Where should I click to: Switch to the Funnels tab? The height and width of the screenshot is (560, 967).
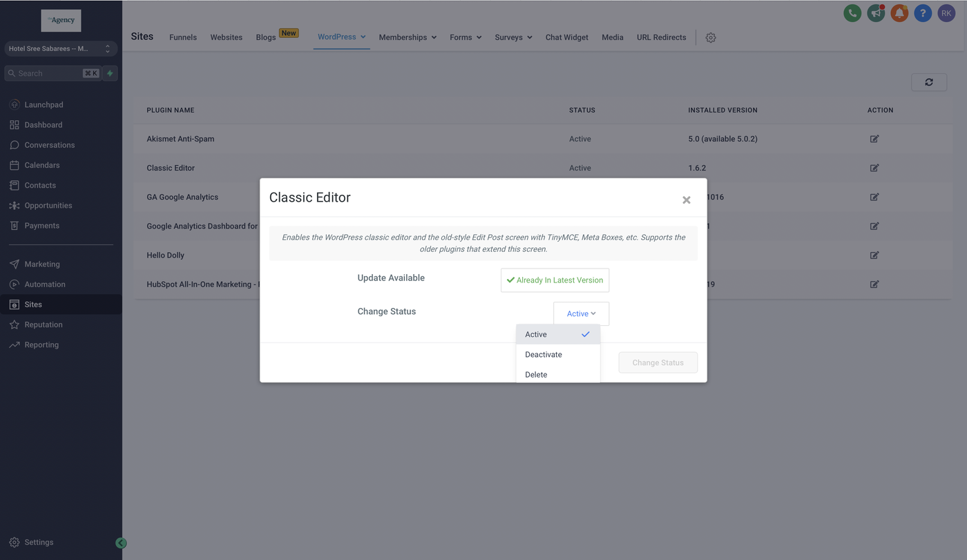pyautogui.click(x=183, y=37)
